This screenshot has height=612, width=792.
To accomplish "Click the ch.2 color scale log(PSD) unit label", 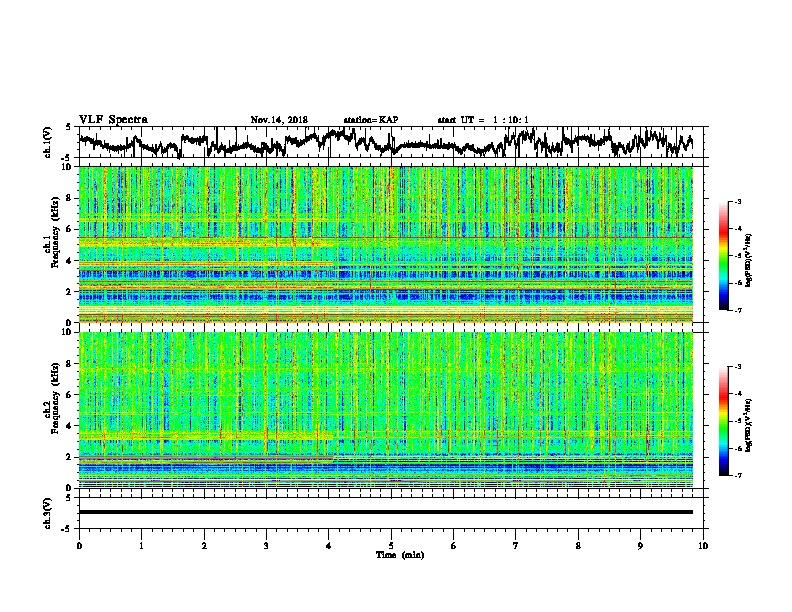I will (749, 425).
